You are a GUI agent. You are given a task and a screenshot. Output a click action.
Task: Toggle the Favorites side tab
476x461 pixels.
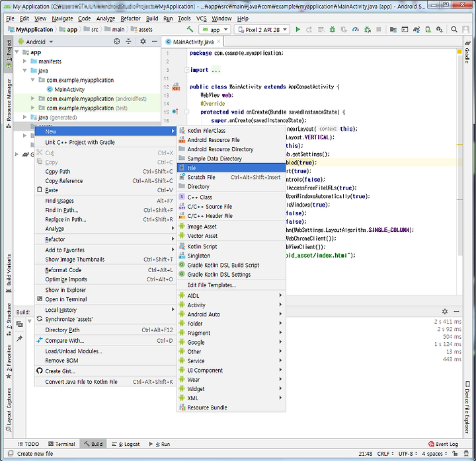click(x=9, y=362)
